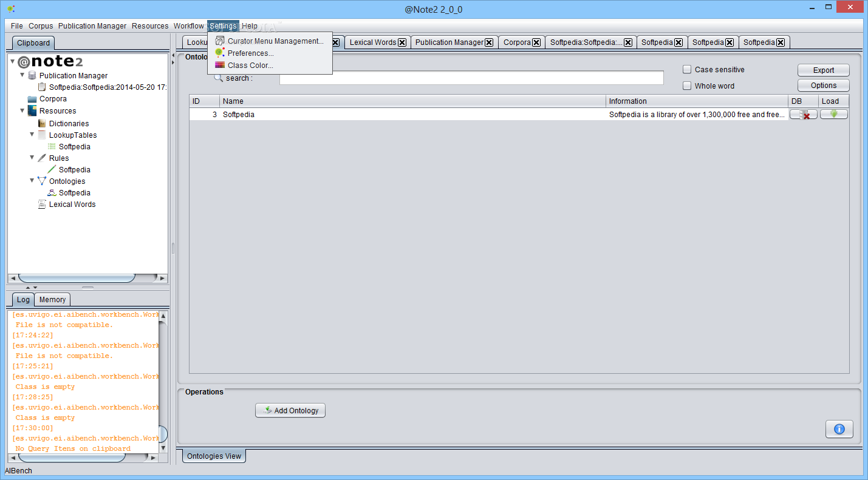Collapse the Rules tree node

tap(32, 158)
